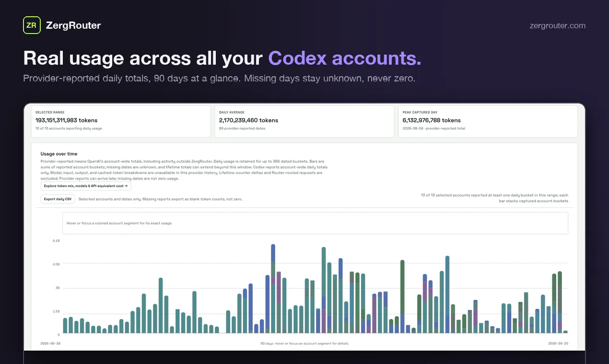Click the 6,132,976,788 tokens value

pyautogui.click(x=432, y=120)
